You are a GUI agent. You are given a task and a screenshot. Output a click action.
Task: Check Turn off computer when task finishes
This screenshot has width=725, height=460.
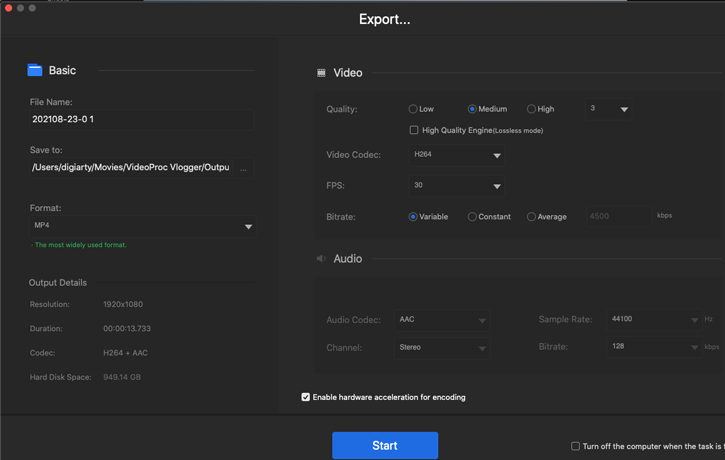coord(575,446)
